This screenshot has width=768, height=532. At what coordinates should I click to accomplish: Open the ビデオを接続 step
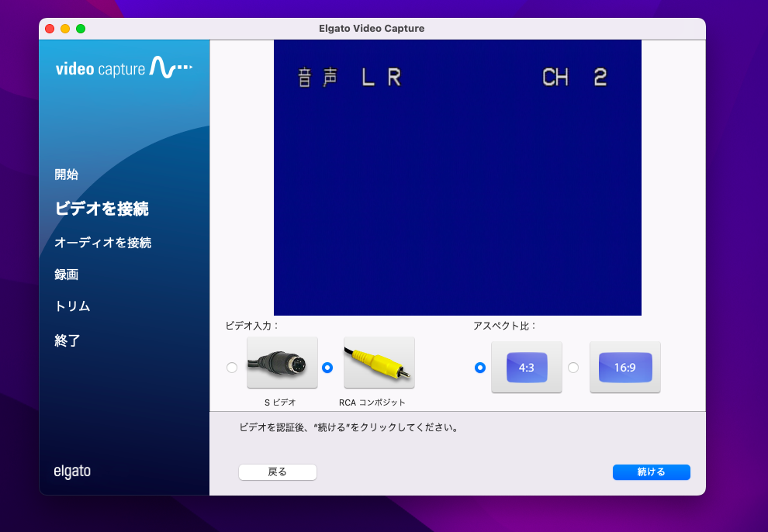point(102,209)
